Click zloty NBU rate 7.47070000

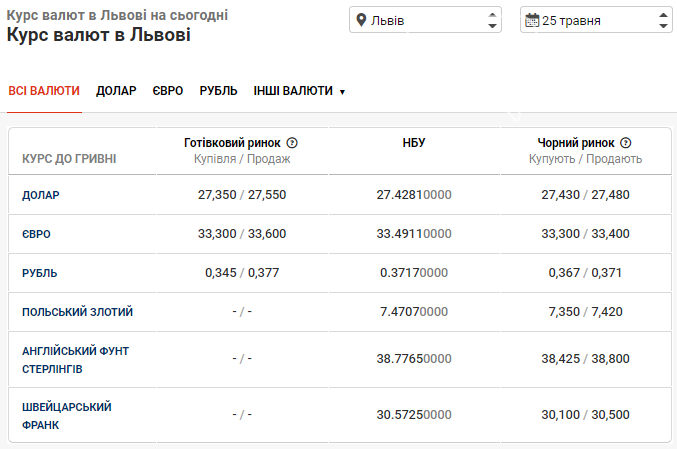point(414,311)
